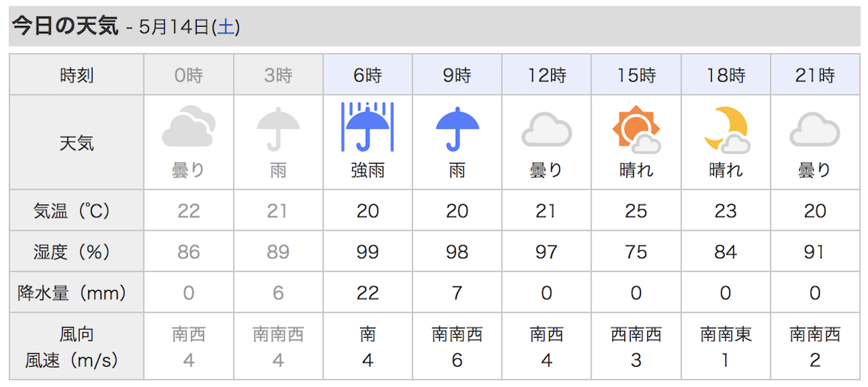Click the sunny icon at 15時

pyautogui.click(x=636, y=129)
